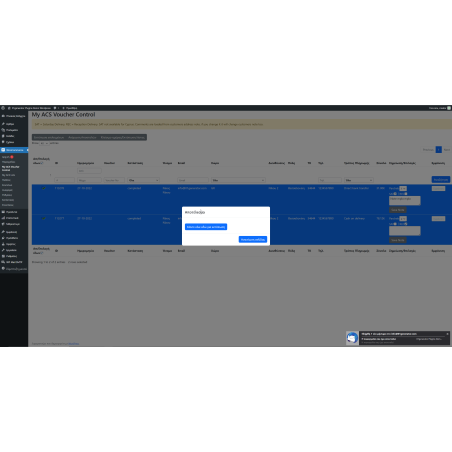
Task: Open the payment method filter dropdown
Action: tap(359, 180)
